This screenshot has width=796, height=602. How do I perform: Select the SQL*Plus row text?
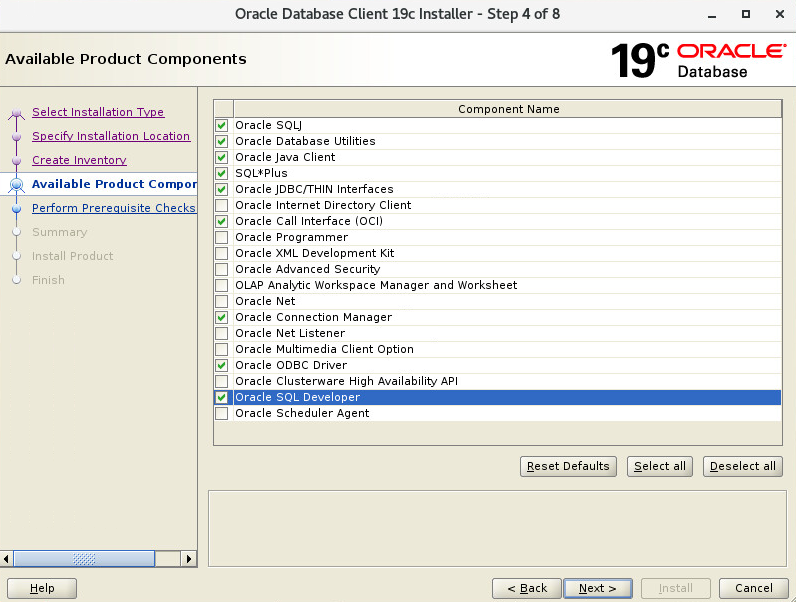point(261,173)
